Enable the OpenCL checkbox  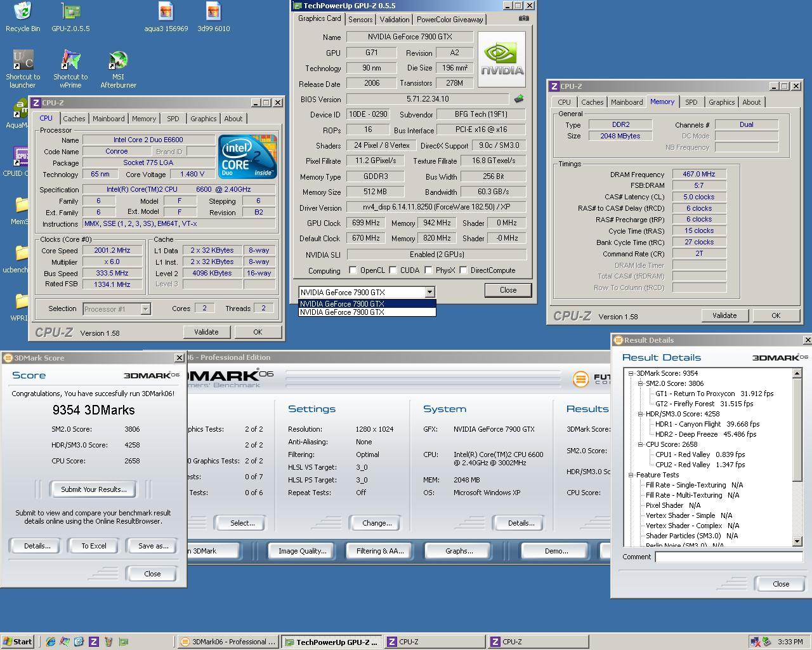point(353,270)
